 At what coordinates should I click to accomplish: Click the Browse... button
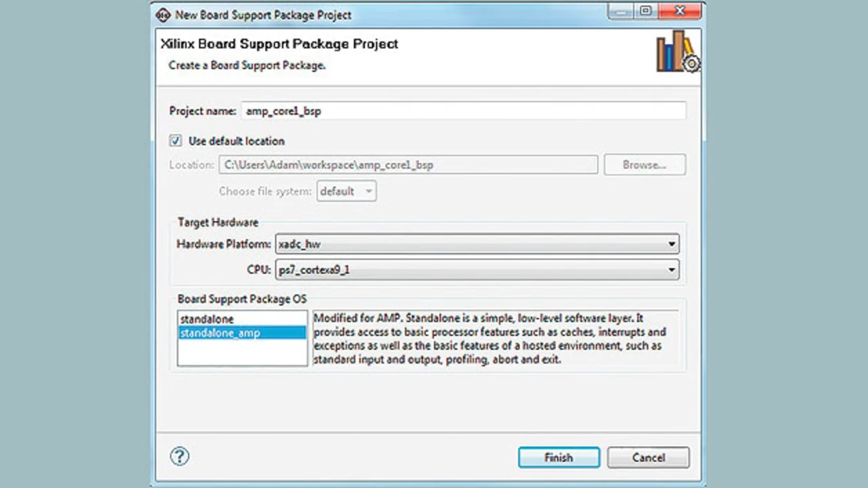(x=645, y=165)
